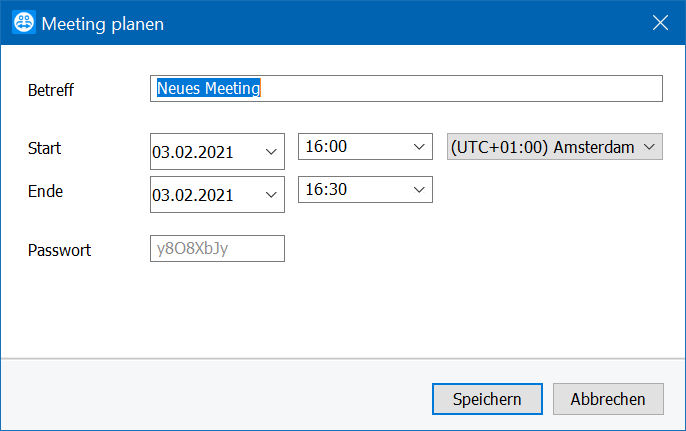Select the (UTC+01:00) Amsterdam time zone box
686x431 pixels.
click(x=555, y=147)
